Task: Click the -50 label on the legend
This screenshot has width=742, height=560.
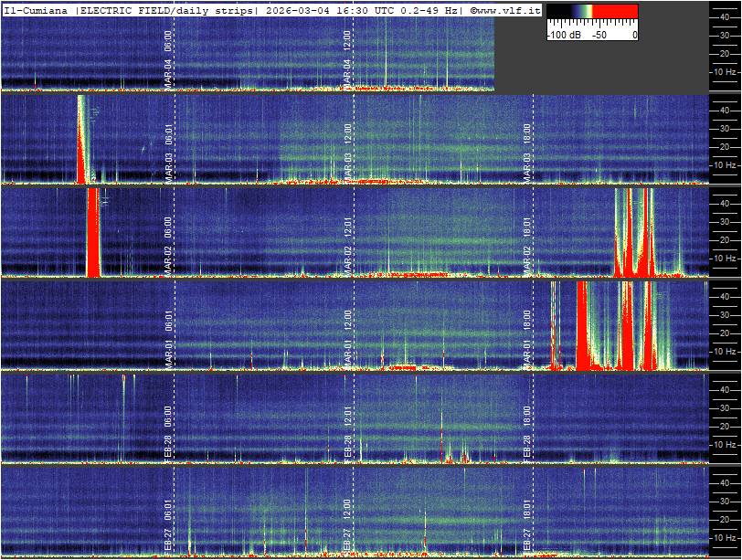Action: coord(599,35)
